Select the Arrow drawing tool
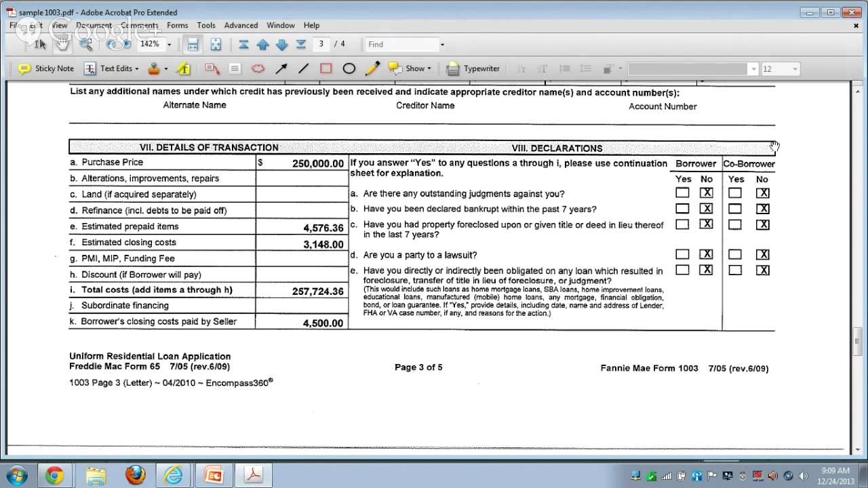This screenshot has height=488, width=868. (281, 68)
